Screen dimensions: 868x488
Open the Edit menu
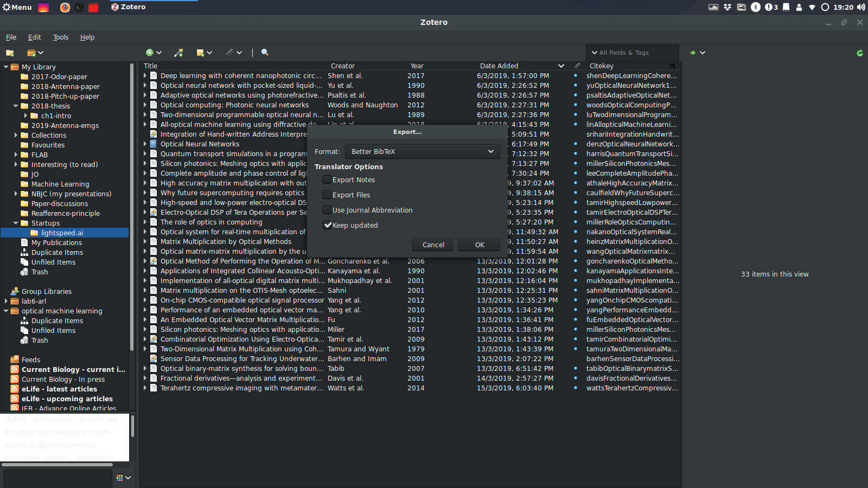[34, 37]
